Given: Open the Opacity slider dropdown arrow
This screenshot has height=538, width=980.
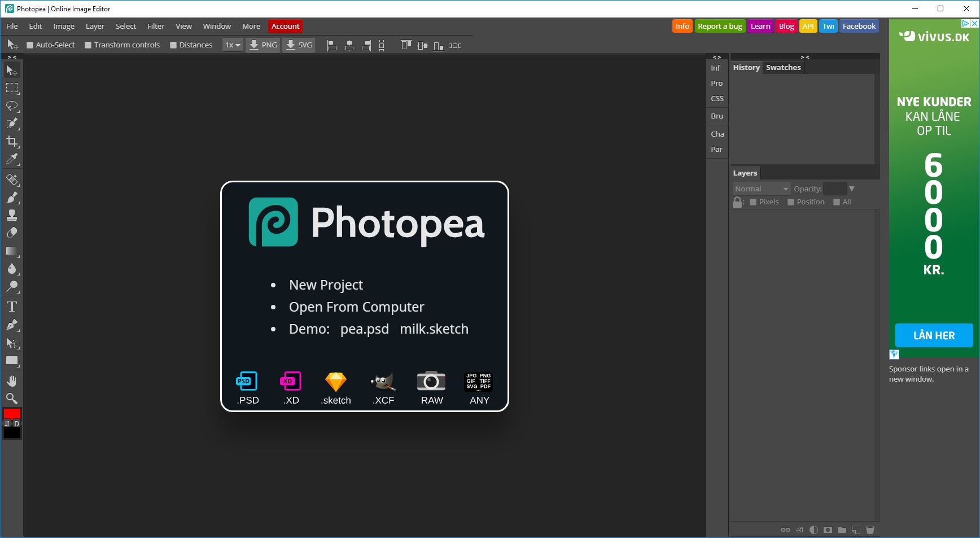Looking at the screenshot, I should 852,189.
